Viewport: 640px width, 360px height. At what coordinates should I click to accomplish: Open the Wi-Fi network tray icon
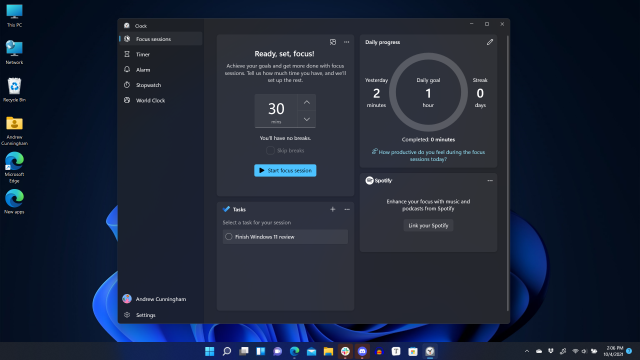575,351
